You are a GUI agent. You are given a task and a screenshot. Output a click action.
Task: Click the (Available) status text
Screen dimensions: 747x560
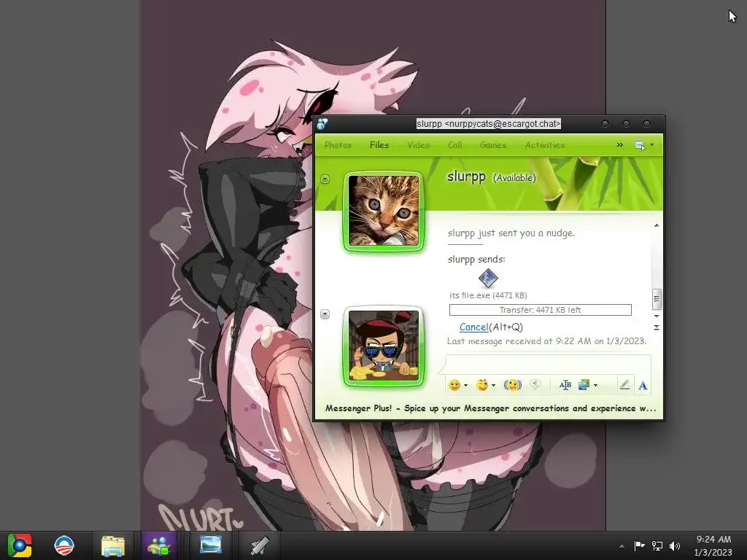click(514, 178)
